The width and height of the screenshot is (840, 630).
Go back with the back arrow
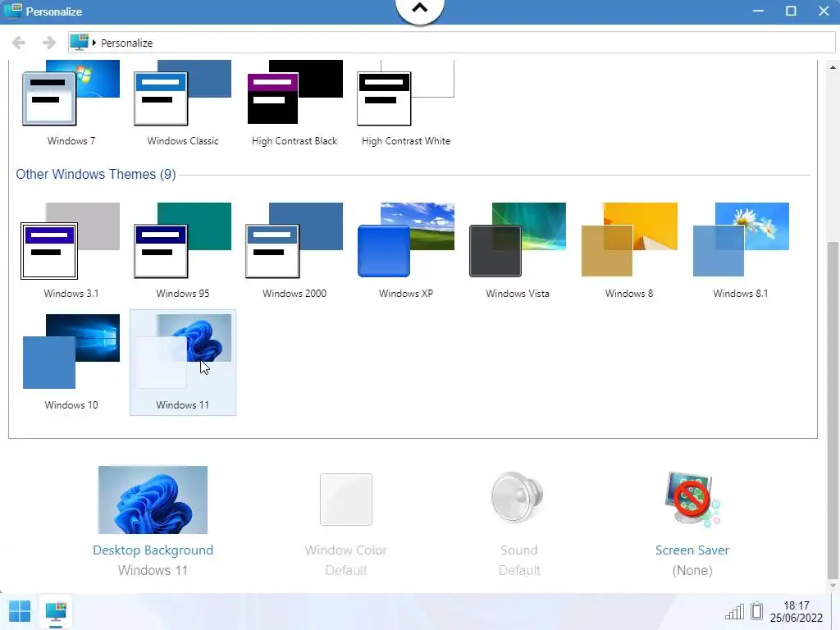(19, 43)
